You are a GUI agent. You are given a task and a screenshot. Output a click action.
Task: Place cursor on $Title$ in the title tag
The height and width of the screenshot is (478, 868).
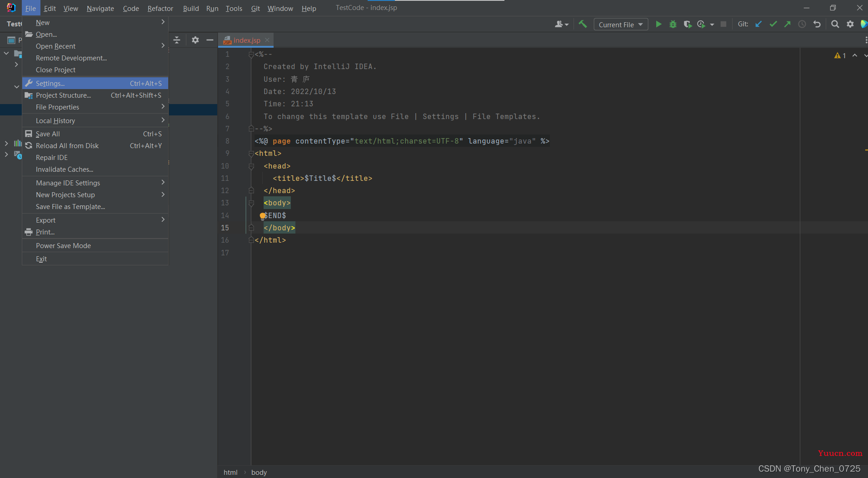(x=320, y=178)
